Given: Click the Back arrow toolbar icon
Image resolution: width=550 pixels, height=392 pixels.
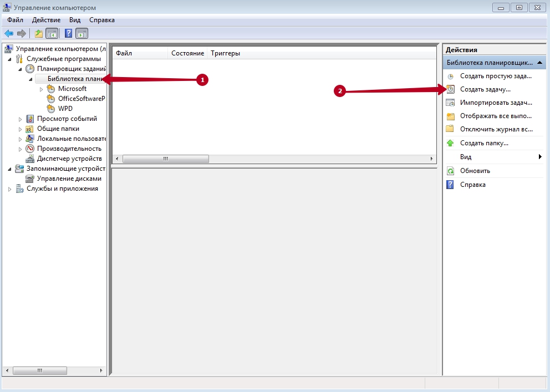Looking at the screenshot, I should coord(9,34).
